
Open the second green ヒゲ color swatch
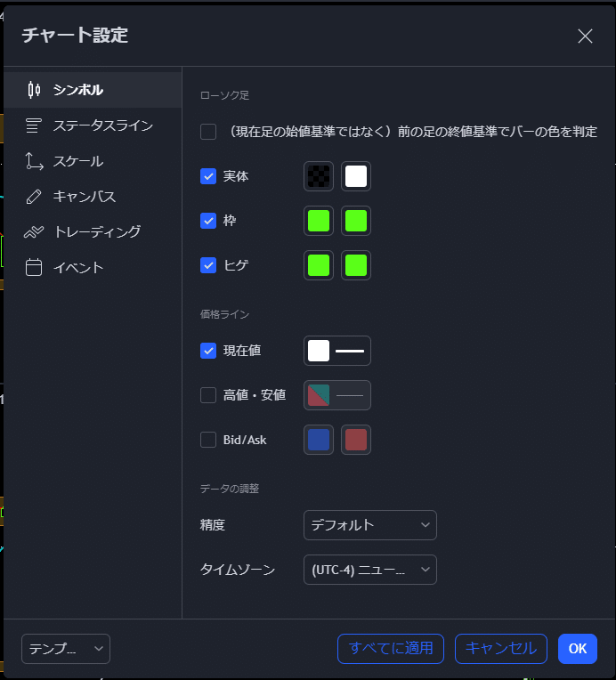point(356,265)
